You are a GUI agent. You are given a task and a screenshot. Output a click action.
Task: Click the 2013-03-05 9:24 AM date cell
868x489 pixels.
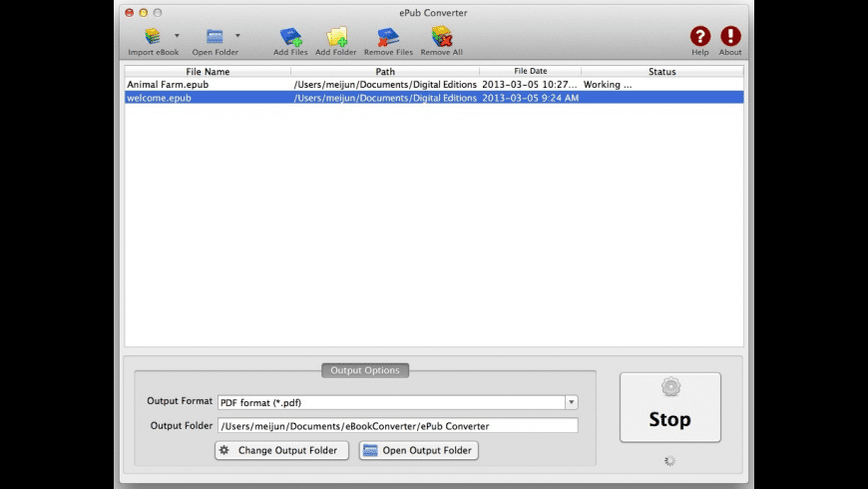point(531,98)
